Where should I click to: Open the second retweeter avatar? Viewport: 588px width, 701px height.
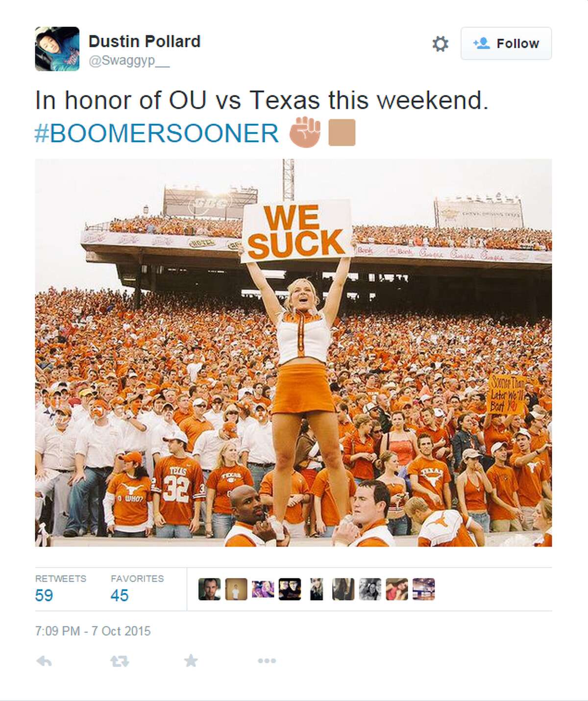click(236, 589)
